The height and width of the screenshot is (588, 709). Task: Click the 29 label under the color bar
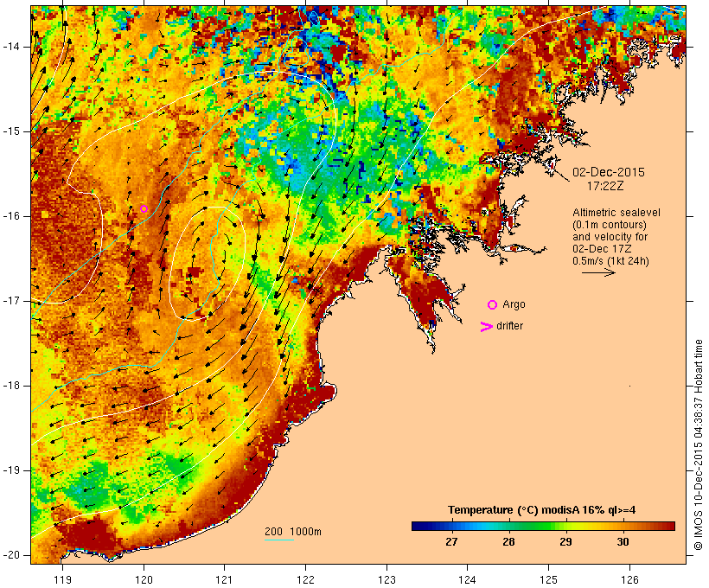click(x=565, y=542)
